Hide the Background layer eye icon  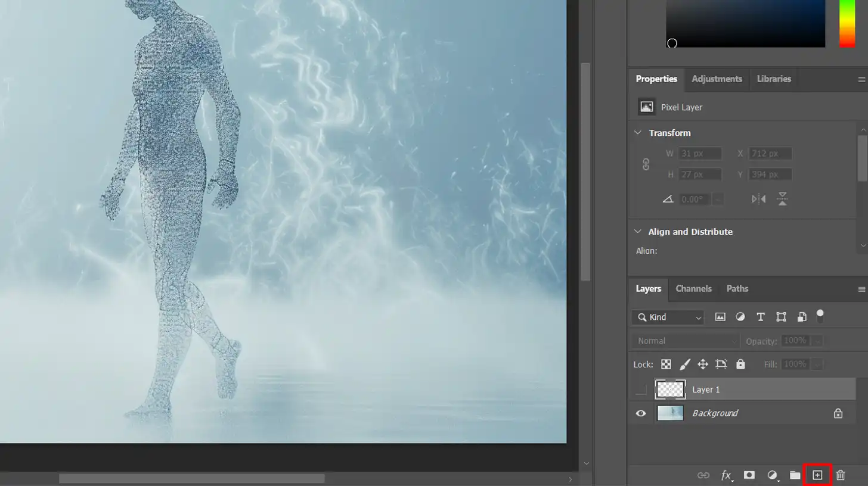641,413
